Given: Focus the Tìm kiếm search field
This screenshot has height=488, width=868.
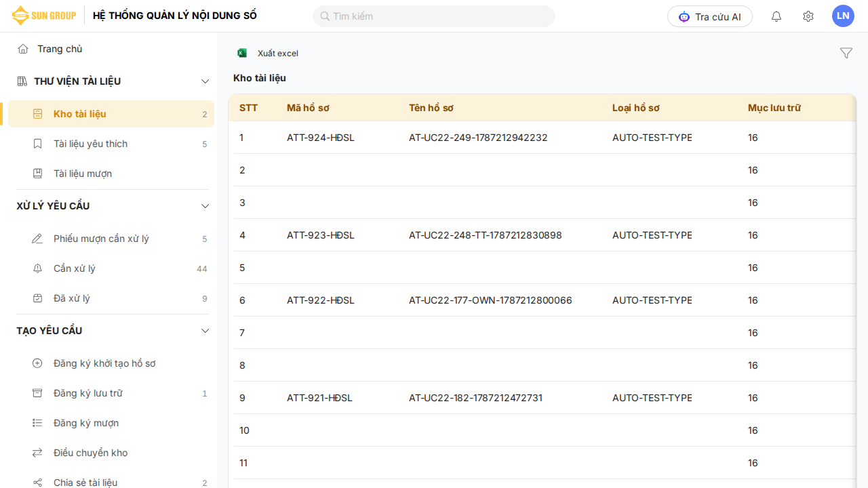Looking at the screenshot, I should 434,16.
